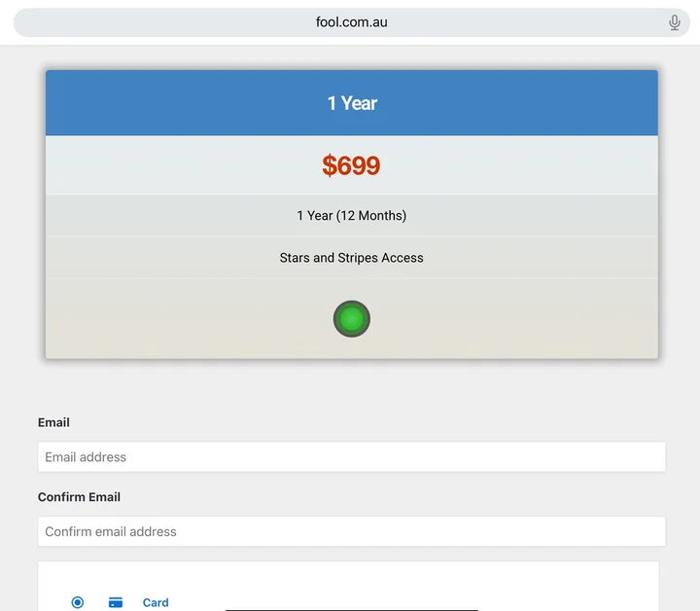Image resolution: width=700 pixels, height=611 pixels.
Task: Click the 1 Year (12 Months) row
Action: (351, 216)
